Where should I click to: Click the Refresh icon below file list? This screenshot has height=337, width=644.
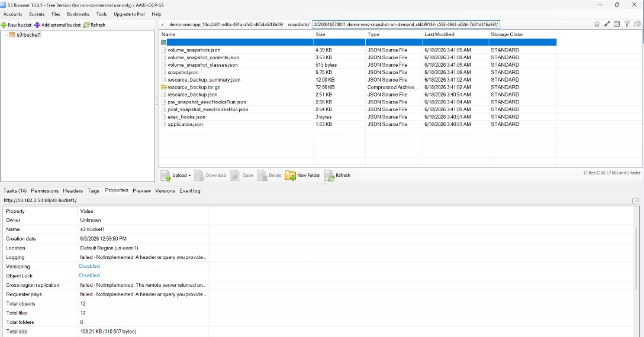coord(329,176)
